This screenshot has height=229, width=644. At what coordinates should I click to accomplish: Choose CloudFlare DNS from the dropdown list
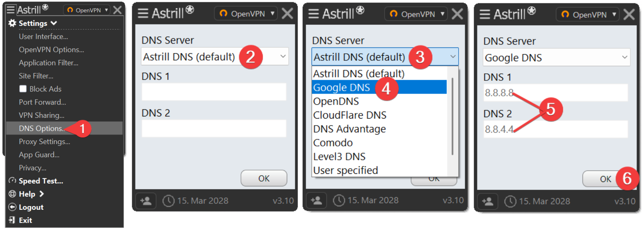click(379, 115)
